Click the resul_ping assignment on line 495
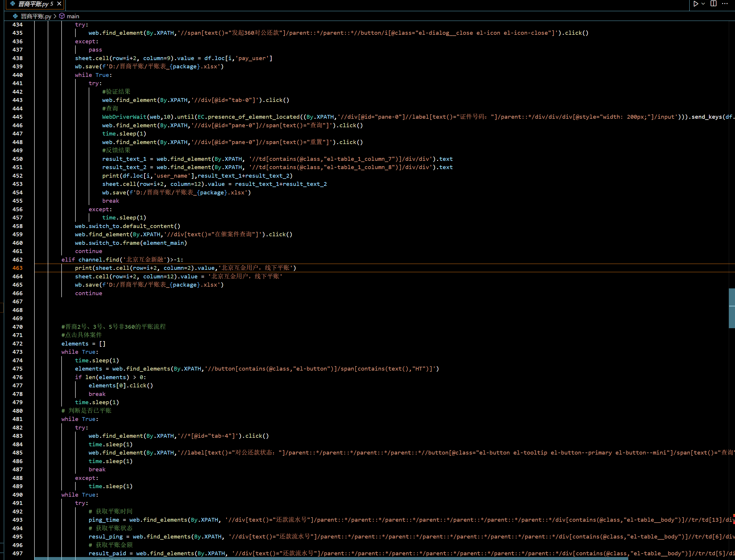The width and height of the screenshot is (735, 560). click(412, 537)
